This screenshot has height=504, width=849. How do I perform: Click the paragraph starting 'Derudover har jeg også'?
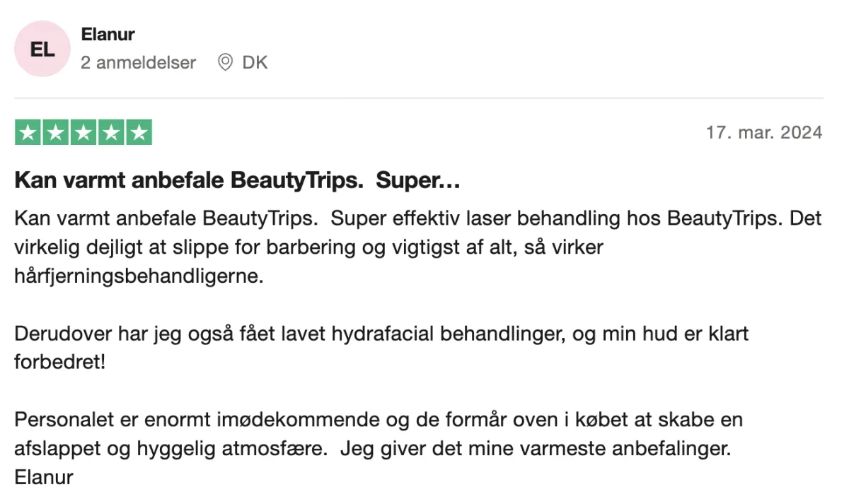381,348
